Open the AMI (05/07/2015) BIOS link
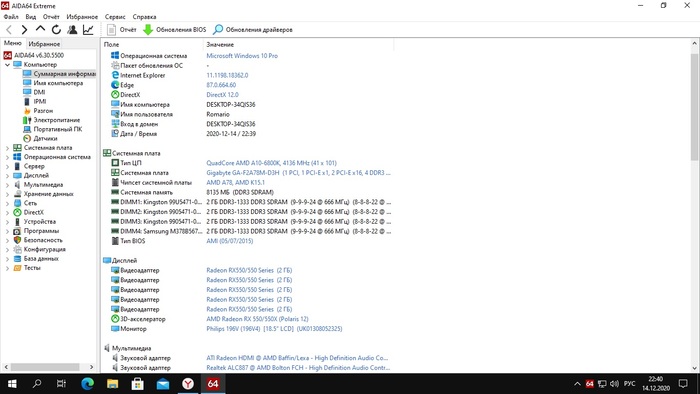The image size is (700, 394). 229,241
